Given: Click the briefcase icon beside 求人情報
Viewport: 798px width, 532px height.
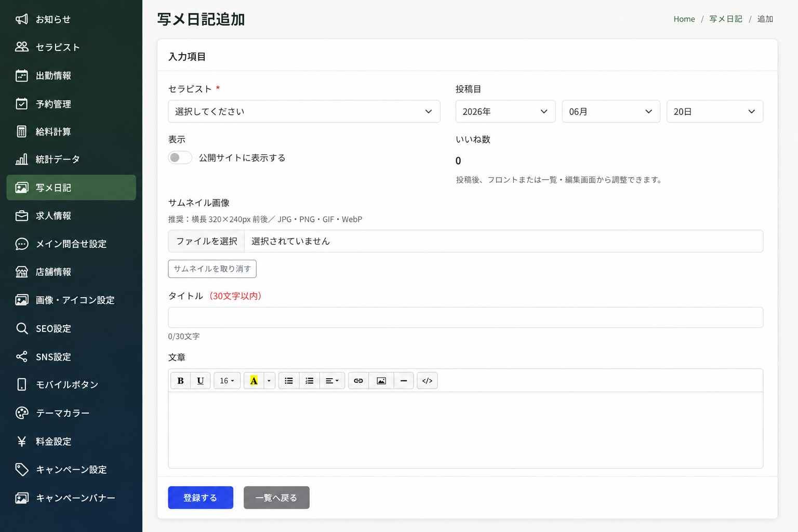Looking at the screenshot, I should 22,216.
